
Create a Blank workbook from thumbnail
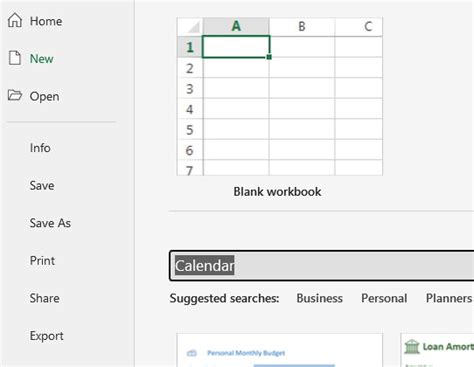pos(279,96)
